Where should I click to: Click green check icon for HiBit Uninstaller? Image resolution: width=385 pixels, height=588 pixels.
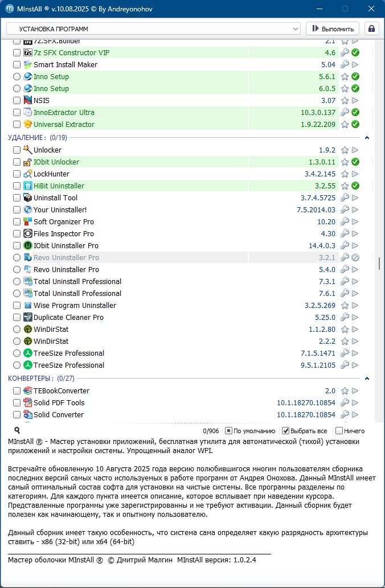[x=355, y=186]
